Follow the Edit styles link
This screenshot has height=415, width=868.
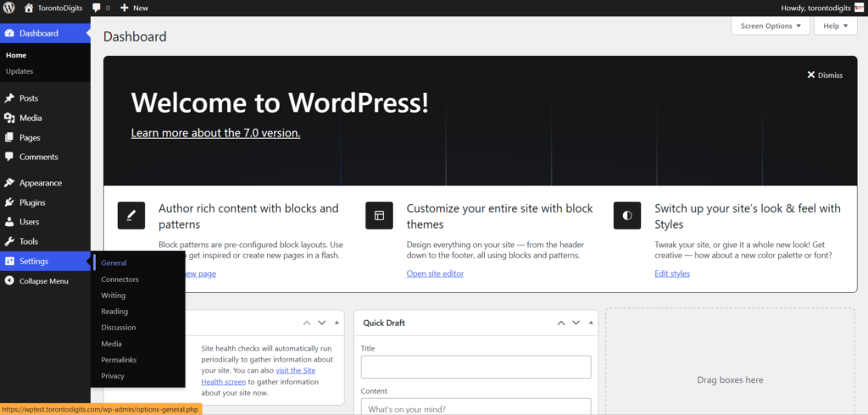671,274
